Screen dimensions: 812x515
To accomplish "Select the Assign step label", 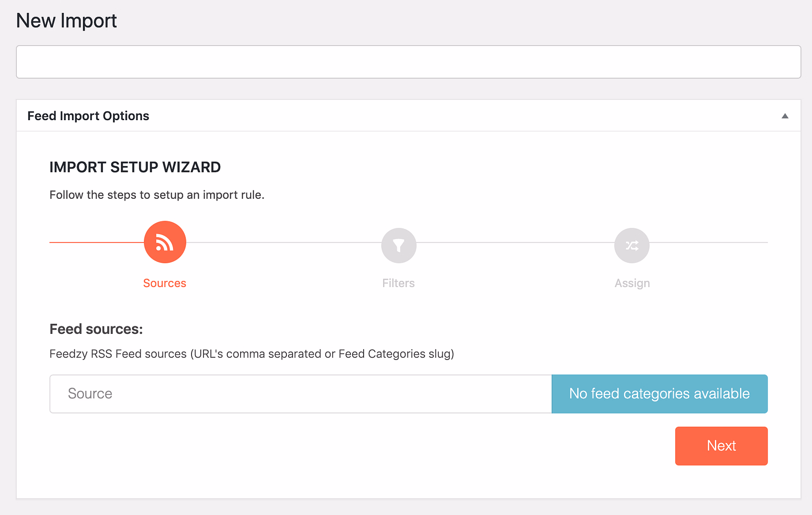I will (x=631, y=283).
